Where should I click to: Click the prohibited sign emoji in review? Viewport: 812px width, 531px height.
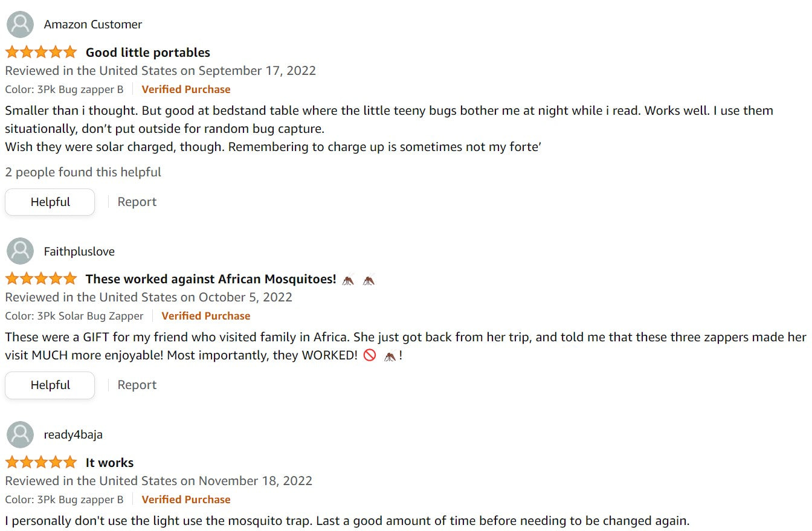(x=370, y=356)
